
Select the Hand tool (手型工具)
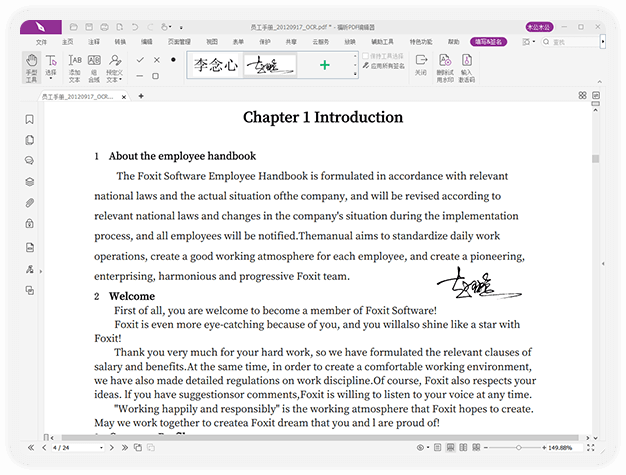tap(31, 68)
